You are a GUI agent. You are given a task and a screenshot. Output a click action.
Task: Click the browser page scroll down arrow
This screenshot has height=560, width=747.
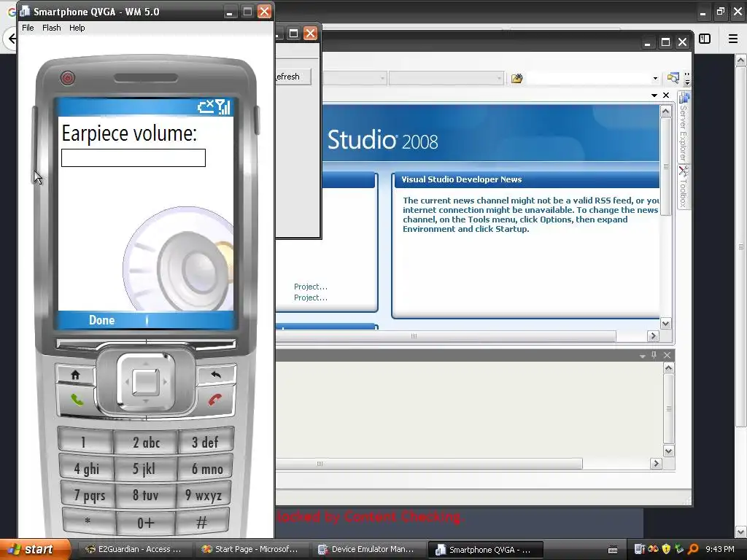740,532
